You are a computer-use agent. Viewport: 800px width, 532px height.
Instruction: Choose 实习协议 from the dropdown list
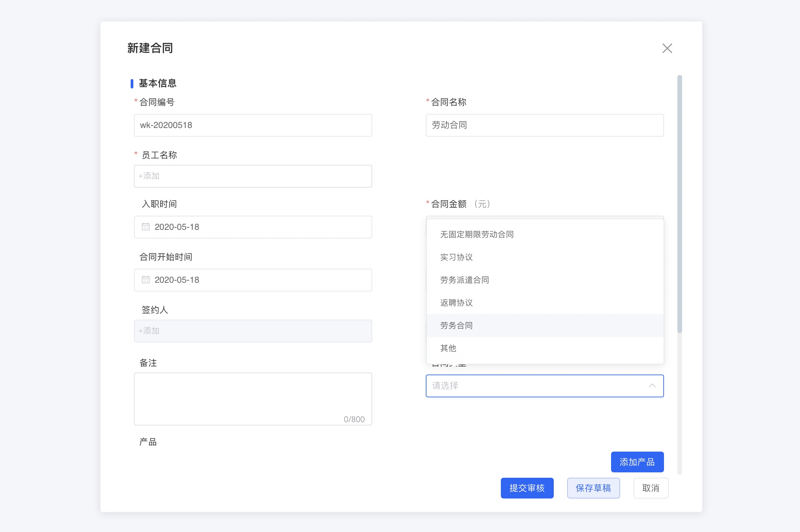(x=456, y=257)
